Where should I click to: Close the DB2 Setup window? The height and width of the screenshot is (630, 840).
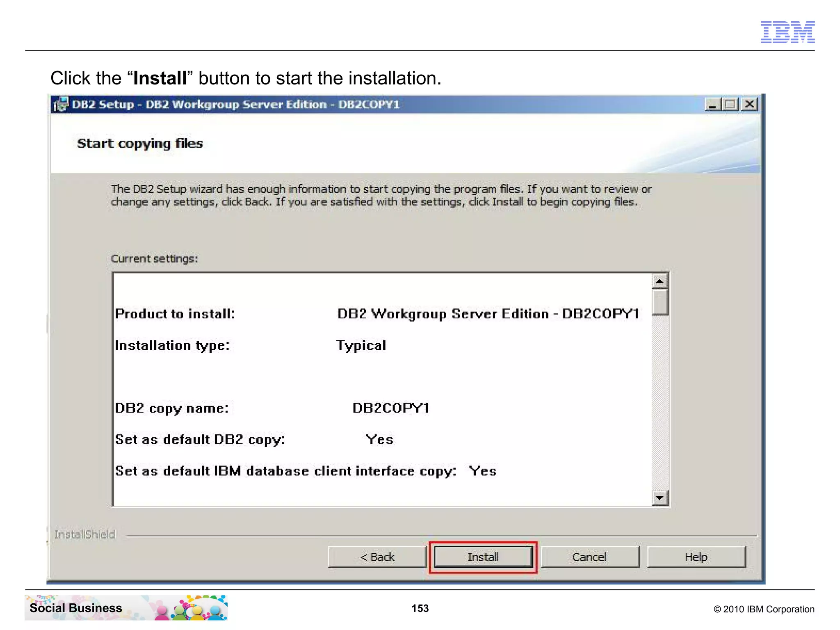[x=749, y=105]
